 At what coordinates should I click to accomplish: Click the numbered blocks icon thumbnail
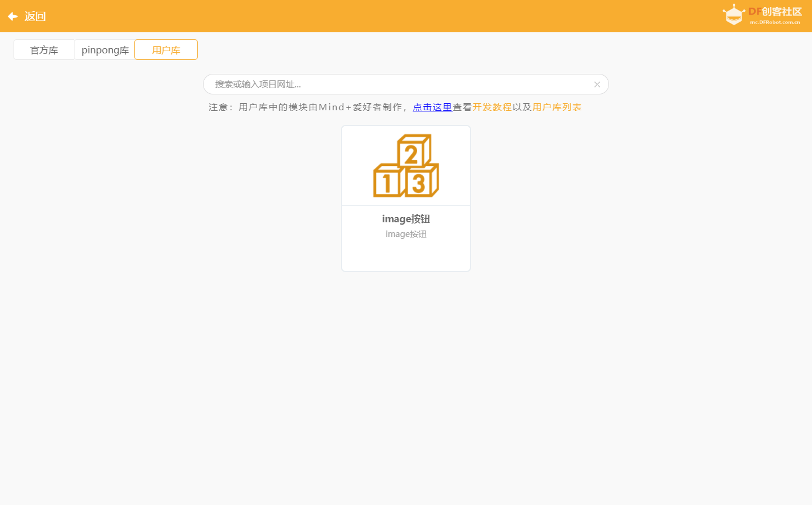pyautogui.click(x=406, y=166)
